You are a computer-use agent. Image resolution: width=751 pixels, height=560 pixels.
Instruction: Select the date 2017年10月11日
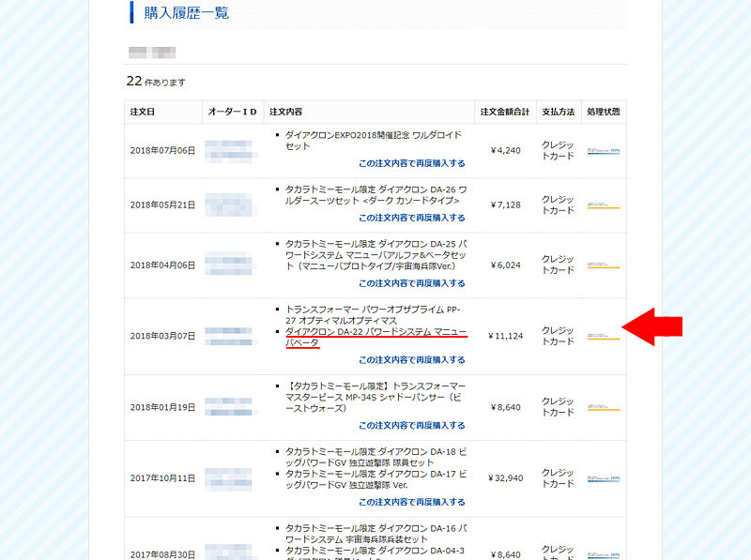click(162, 478)
